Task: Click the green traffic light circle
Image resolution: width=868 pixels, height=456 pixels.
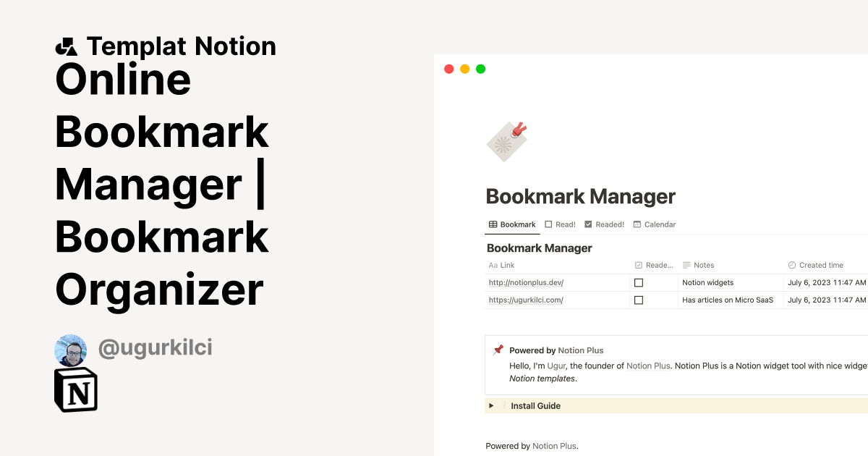Action: (x=480, y=69)
